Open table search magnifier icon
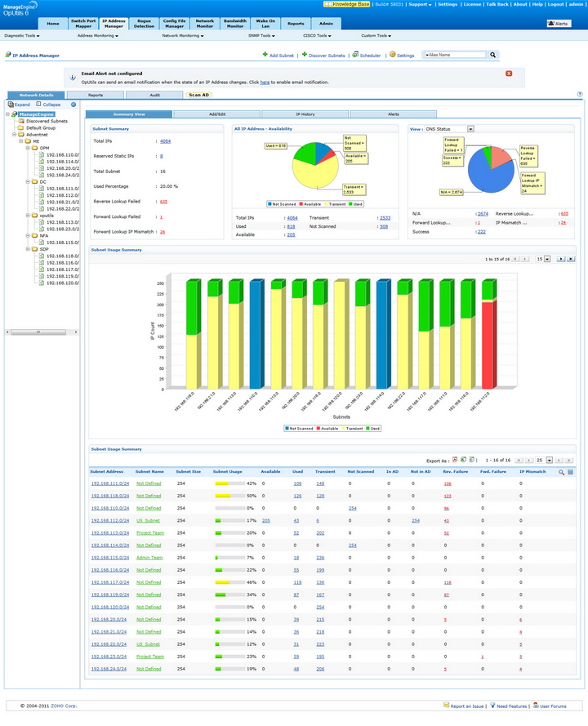Image resolution: width=588 pixels, height=726 pixels. (x=561, y=472)
